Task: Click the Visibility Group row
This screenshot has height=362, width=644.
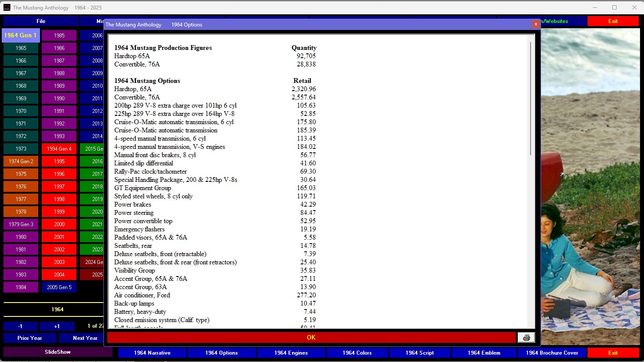Action: [x=215, y=270]
